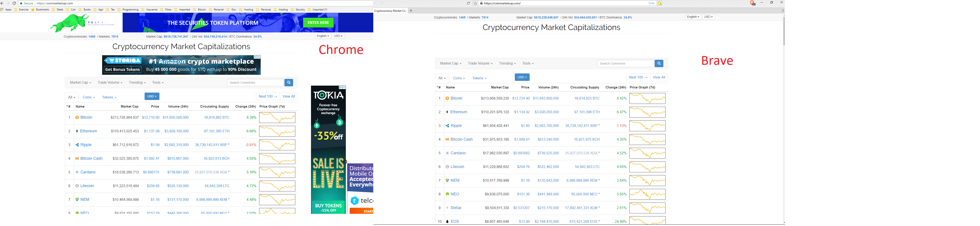Viewport: 980px width, 226px height.
Task: Expand the Market Cap dropdown in Chrome
Action: [x=81, y=83]
